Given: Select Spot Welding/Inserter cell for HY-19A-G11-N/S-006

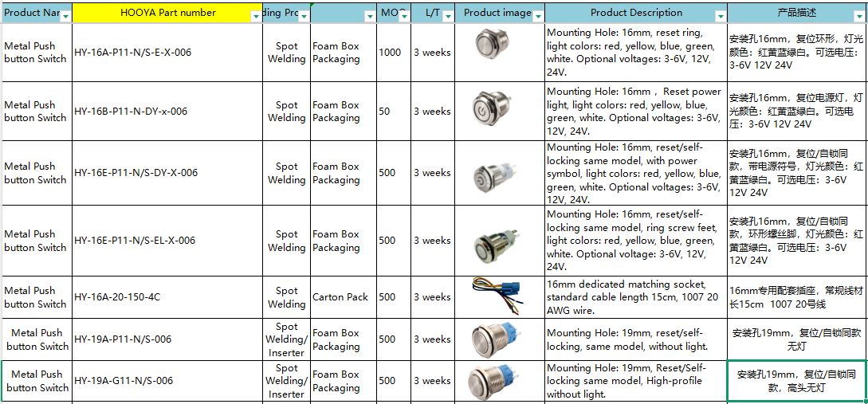Looking at the screenshot, I should (286, 381).
